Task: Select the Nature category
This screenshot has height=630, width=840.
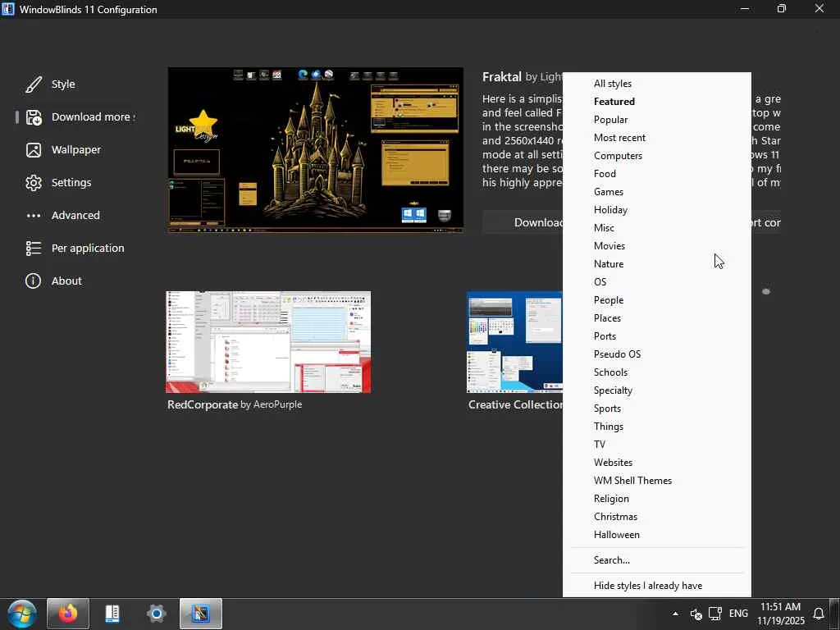Action: click(657, 264)
